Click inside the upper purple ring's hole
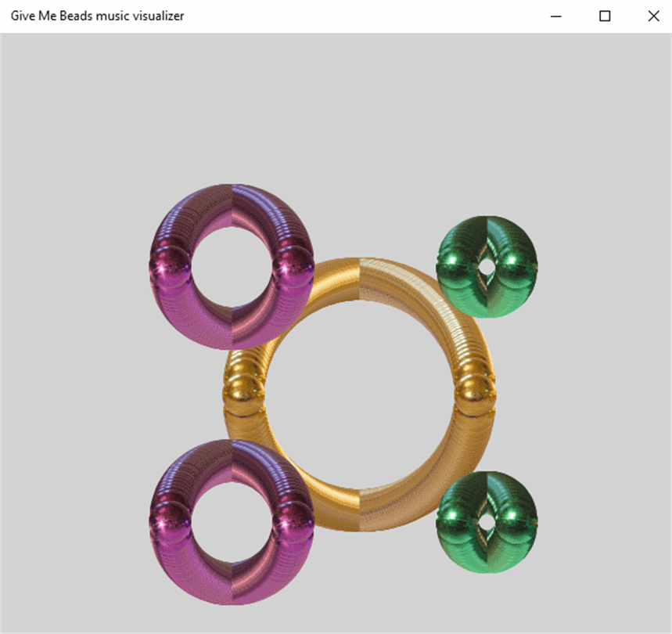The image size is (672, 634). pyautogui.click(x=232, y=267)
